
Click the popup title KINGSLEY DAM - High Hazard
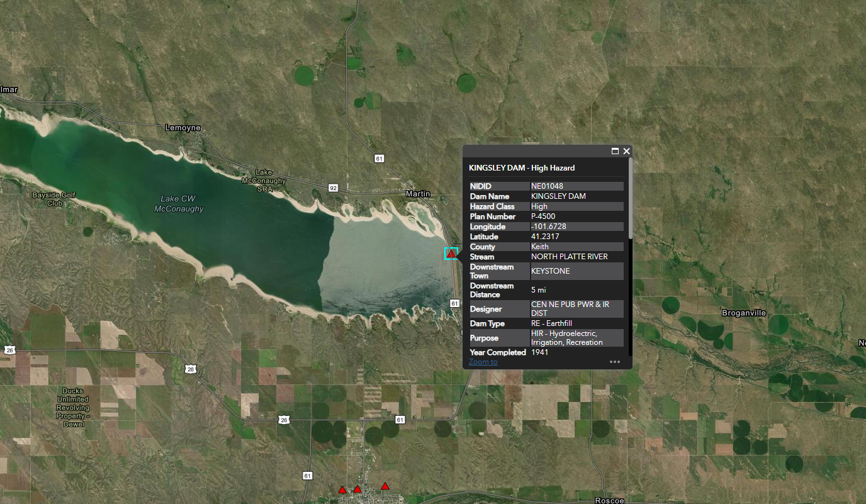pyautogui.click(x=522, y=167)
